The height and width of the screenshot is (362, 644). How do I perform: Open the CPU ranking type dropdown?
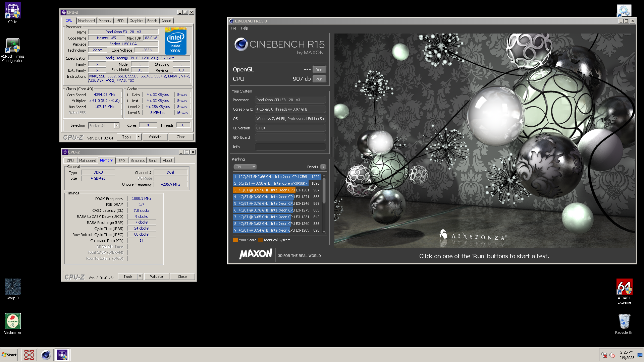pyautogui.click(x=245, y=167)
